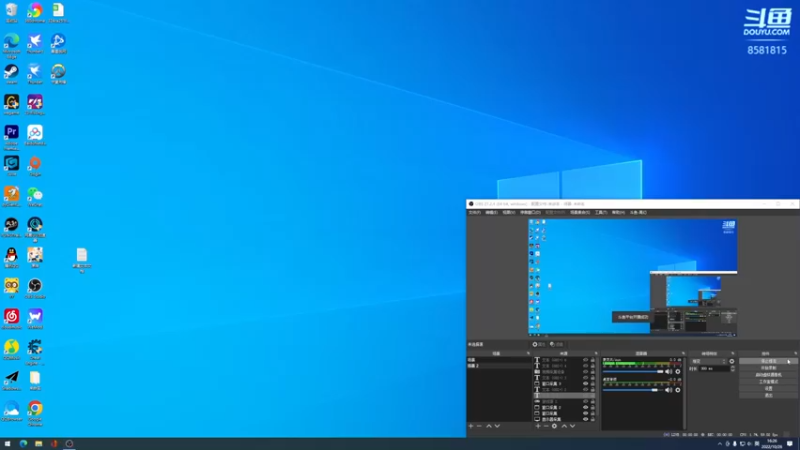Launch Google Chrome desktop shortcut

(35, 412)
